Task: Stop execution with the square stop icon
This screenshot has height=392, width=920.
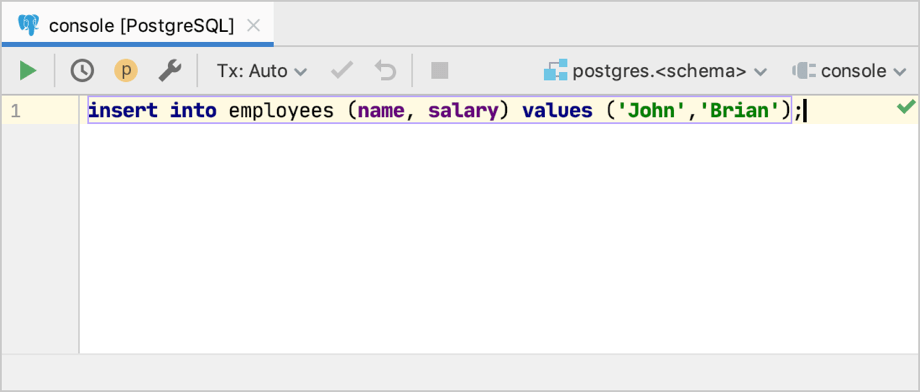Action: [439, 71]
